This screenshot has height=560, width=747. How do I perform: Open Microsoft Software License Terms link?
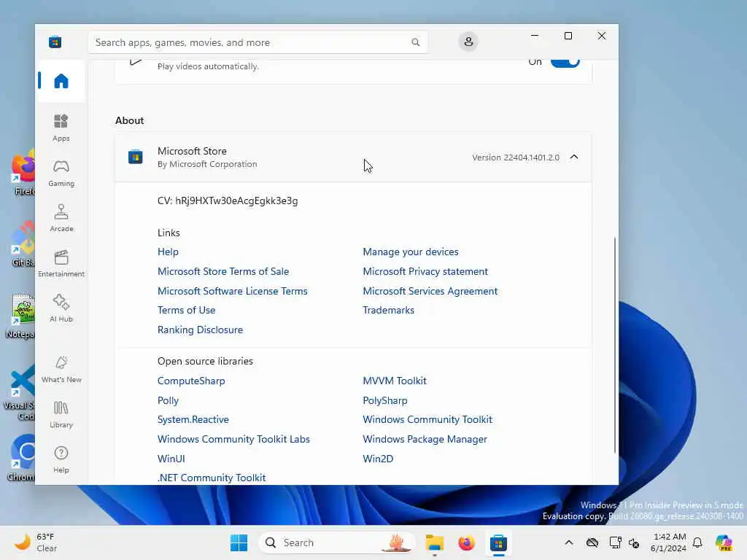(x=233, y=291)
